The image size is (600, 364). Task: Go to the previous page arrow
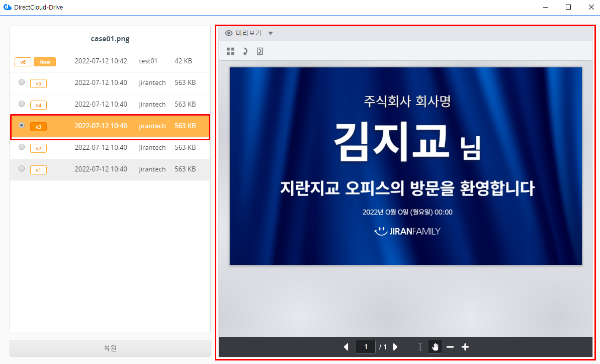click(x=346, y=347)
